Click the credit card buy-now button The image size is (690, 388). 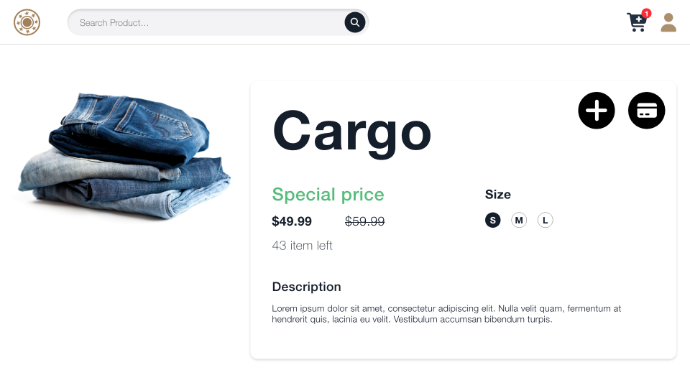point(646,110)
